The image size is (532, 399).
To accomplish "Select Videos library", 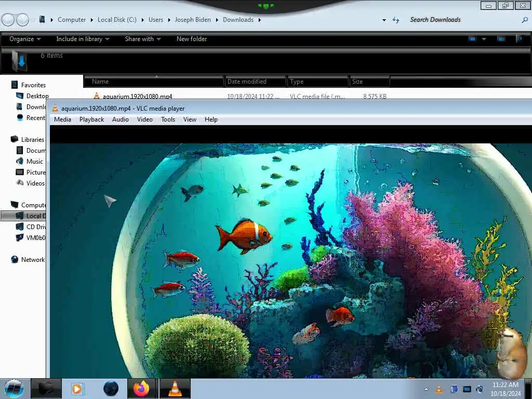I will pyautogui.click(x=31, y=183).
